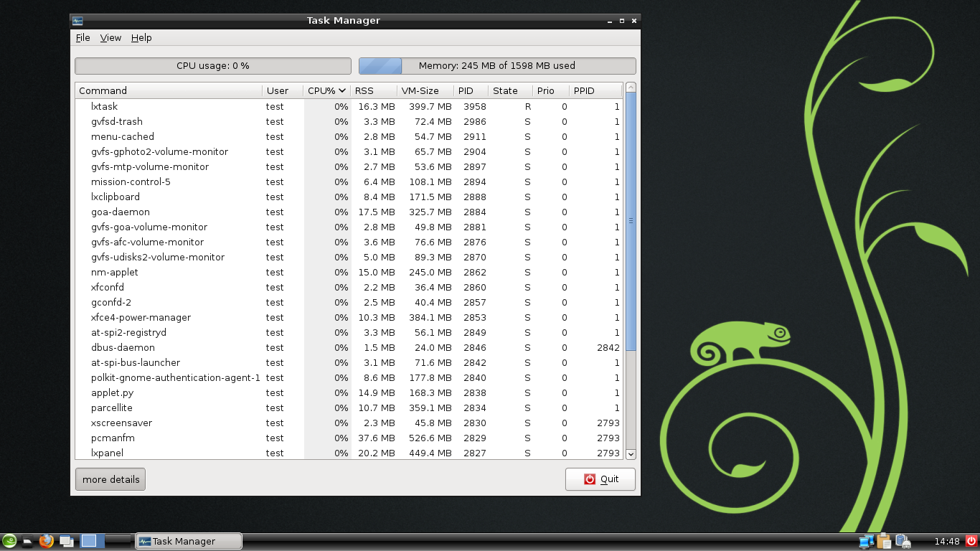Viewport: 980px width, 551px height.
Task: Click the show desktop panel icon
Action: [67, 541]
